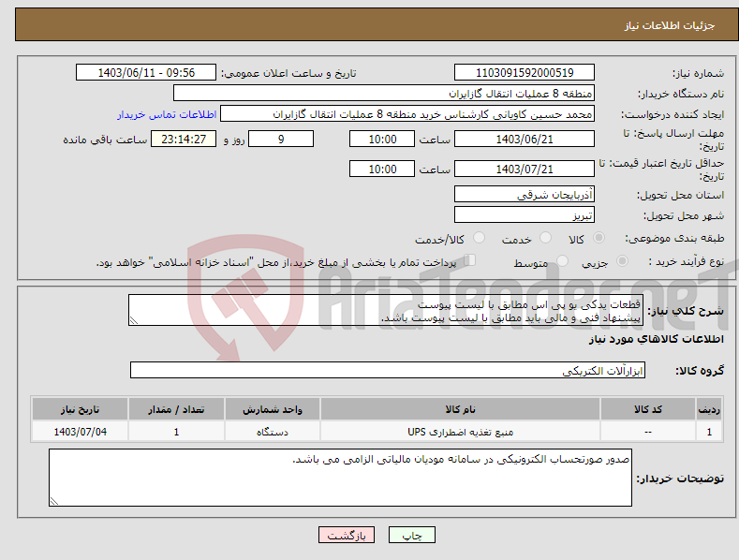Screen dimensions: 739x560
Task: Click need date cell 1403/07/04
Action: [x=81, y=432]
